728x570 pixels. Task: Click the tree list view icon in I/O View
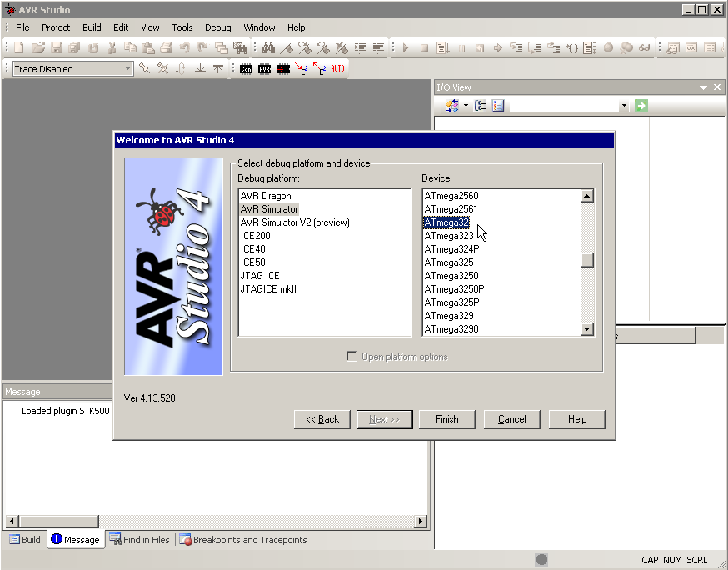point(480,106)
